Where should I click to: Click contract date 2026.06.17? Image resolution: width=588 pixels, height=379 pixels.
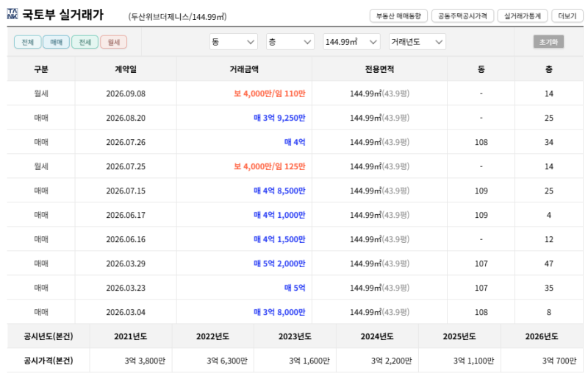click(x=126, y=215)
